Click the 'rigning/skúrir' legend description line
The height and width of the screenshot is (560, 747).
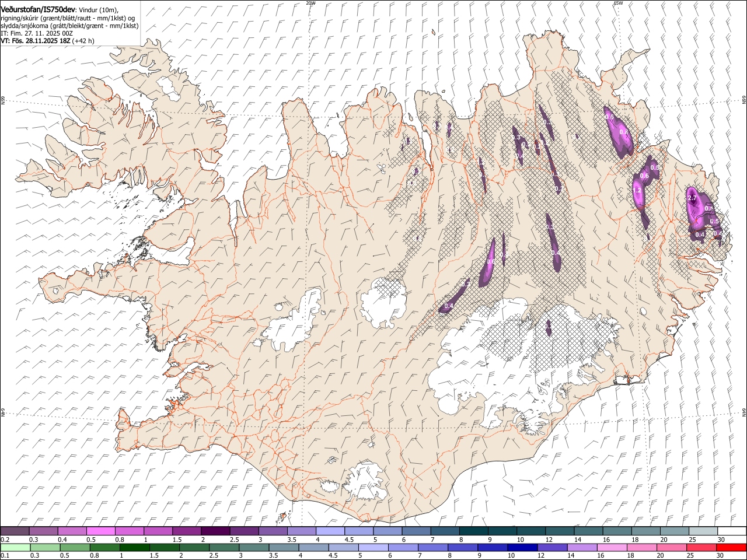pyautogui.click(x=68, y=18)
